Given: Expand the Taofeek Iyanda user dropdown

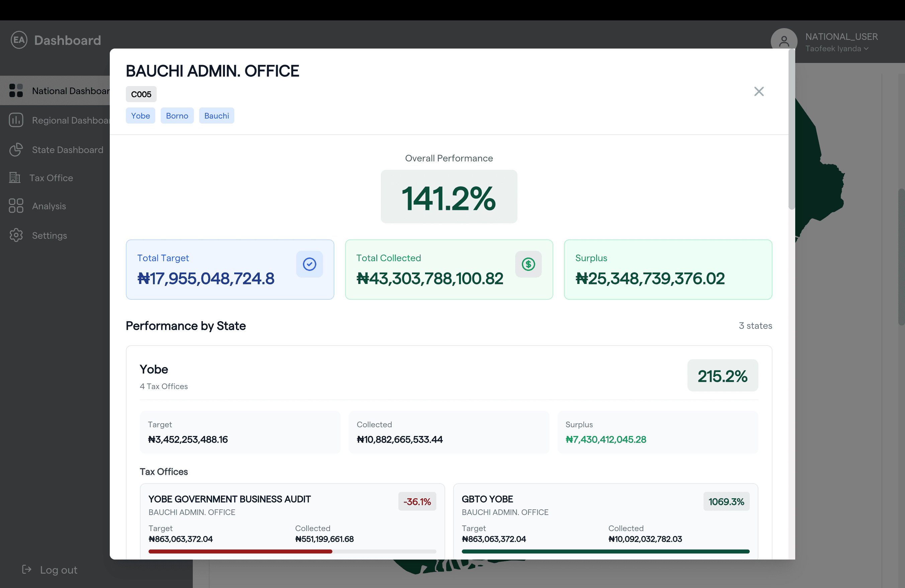Looking at the screenshot, I should (836, 49).
